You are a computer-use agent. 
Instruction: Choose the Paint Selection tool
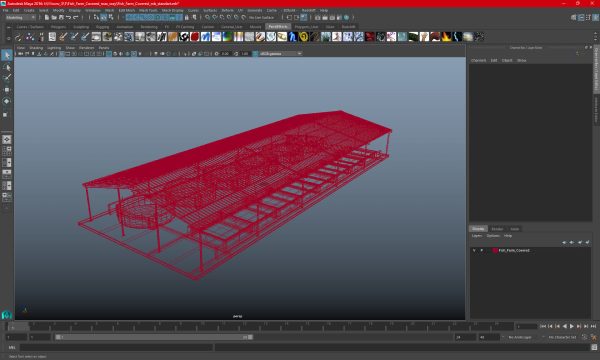pyautogui.click(x=7, y=78)
